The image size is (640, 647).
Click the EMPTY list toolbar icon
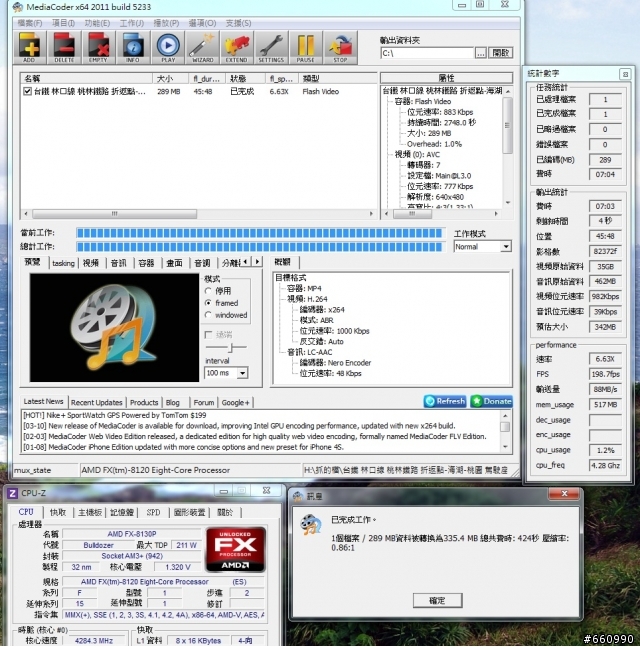[98, 47]
